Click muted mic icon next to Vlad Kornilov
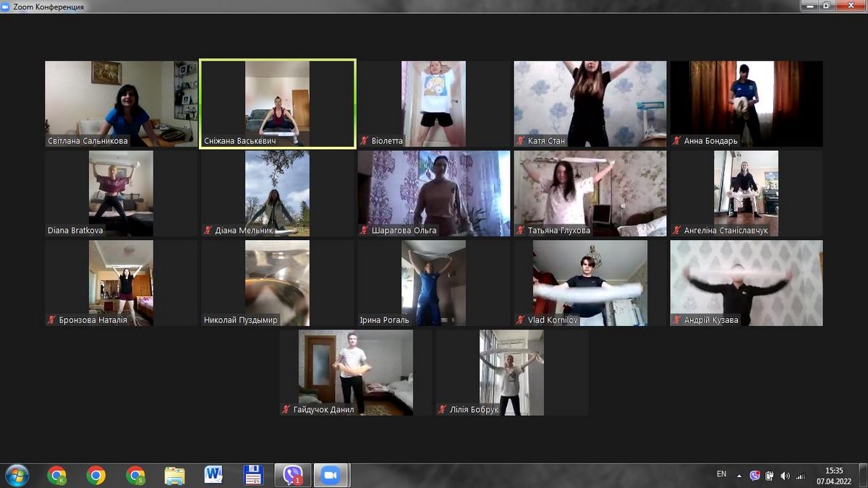The height and width of the screenshot is (488, 868). point(521,320)
